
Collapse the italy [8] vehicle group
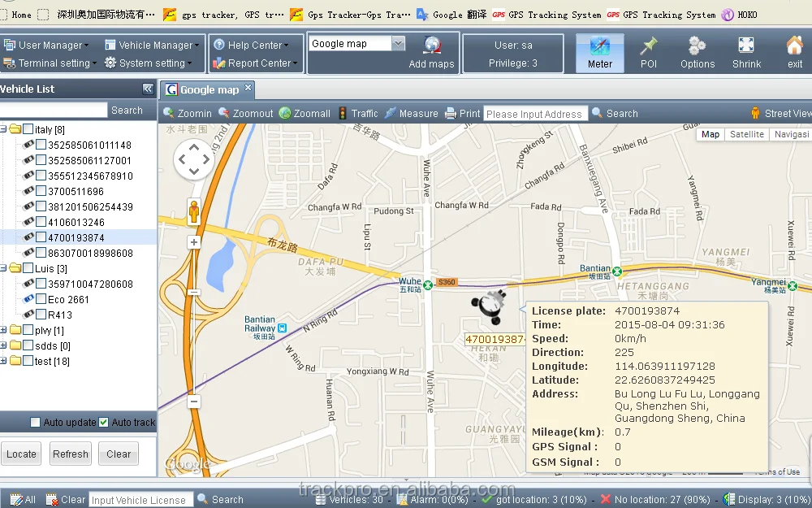6,128
